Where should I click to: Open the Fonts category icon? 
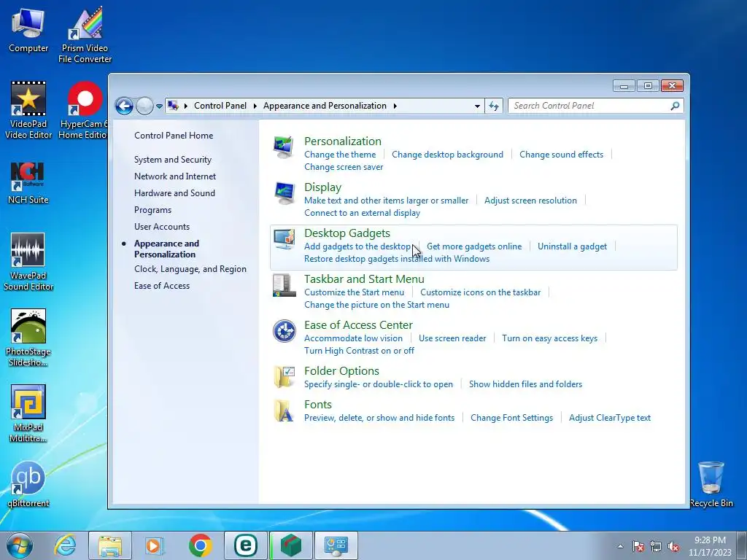click(284, 411)
